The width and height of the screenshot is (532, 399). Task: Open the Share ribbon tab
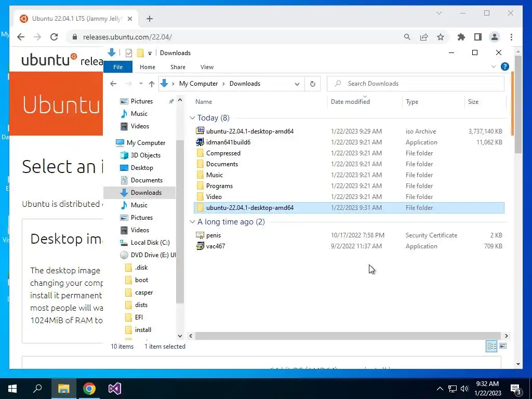point(178,67)
